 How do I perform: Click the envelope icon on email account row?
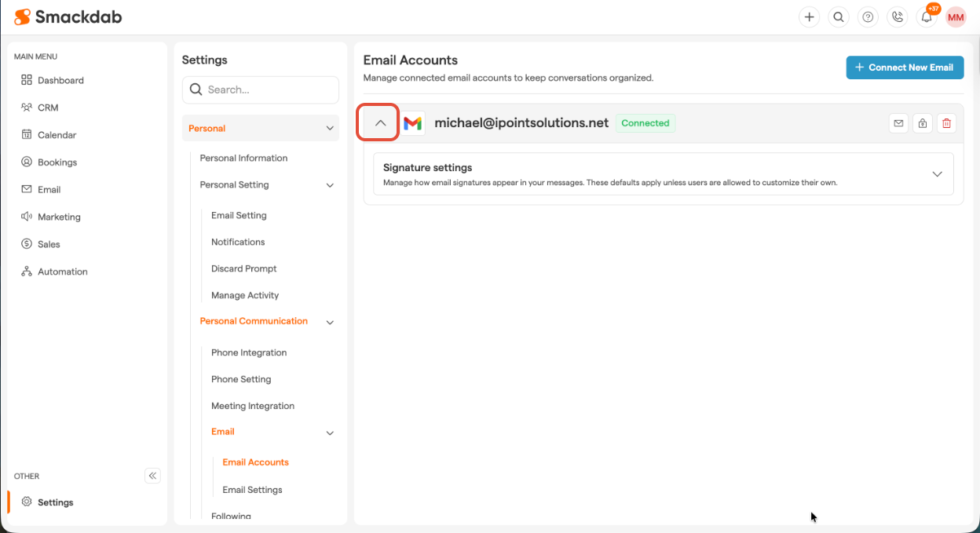[x=898, y=123]
